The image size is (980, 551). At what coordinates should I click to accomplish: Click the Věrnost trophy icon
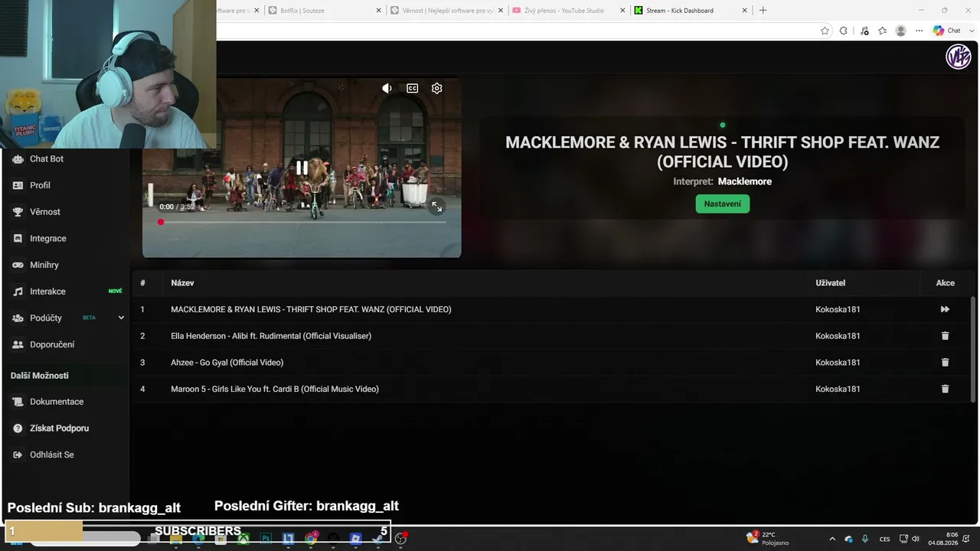click(x=18, y=212)
